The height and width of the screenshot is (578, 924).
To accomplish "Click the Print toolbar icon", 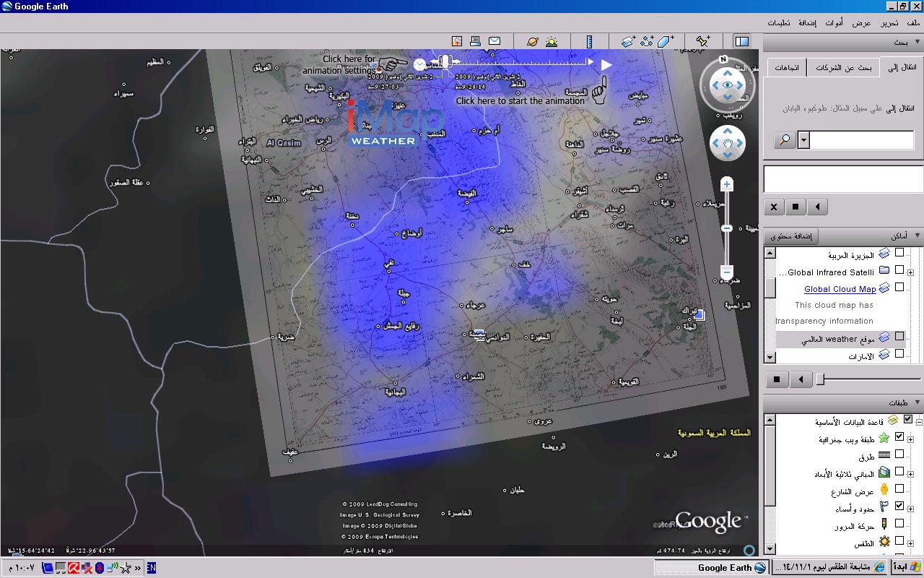I will click(475, 41).
